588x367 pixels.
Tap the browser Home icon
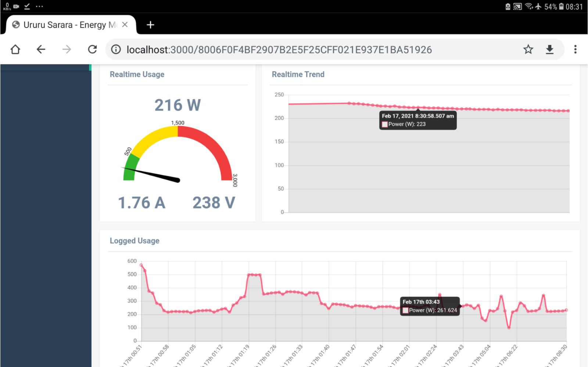tap(15, 49)
